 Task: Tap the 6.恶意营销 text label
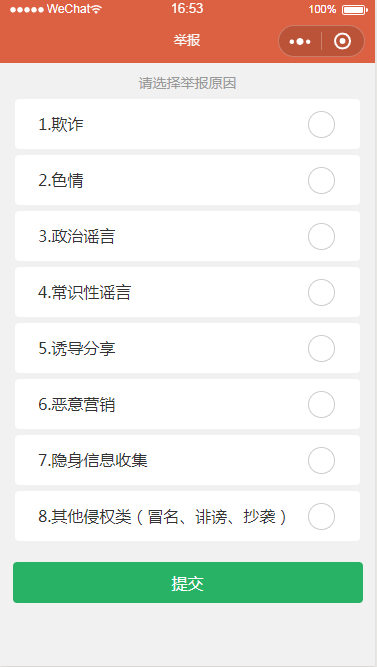(x=77, y=405)
